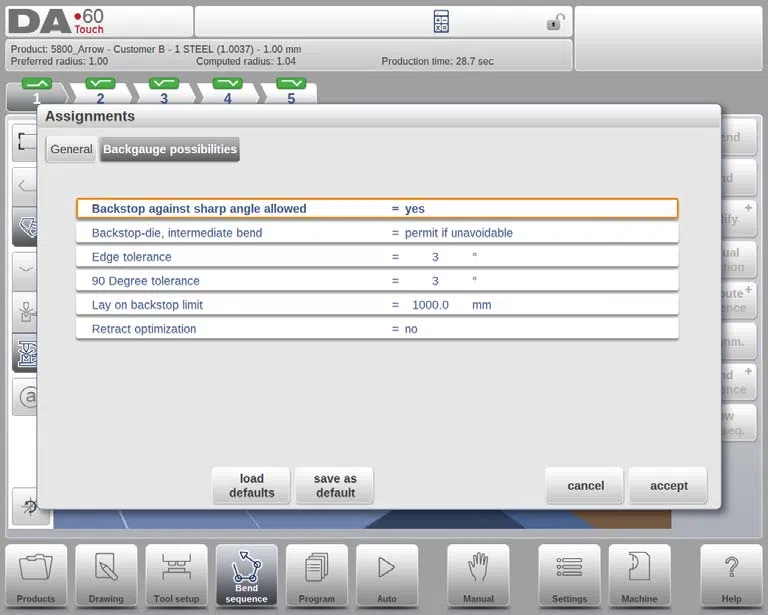Screen dimensions: 768x615
Task: Click the unlocked padlock icon
Action: click(x=555, y=22)
